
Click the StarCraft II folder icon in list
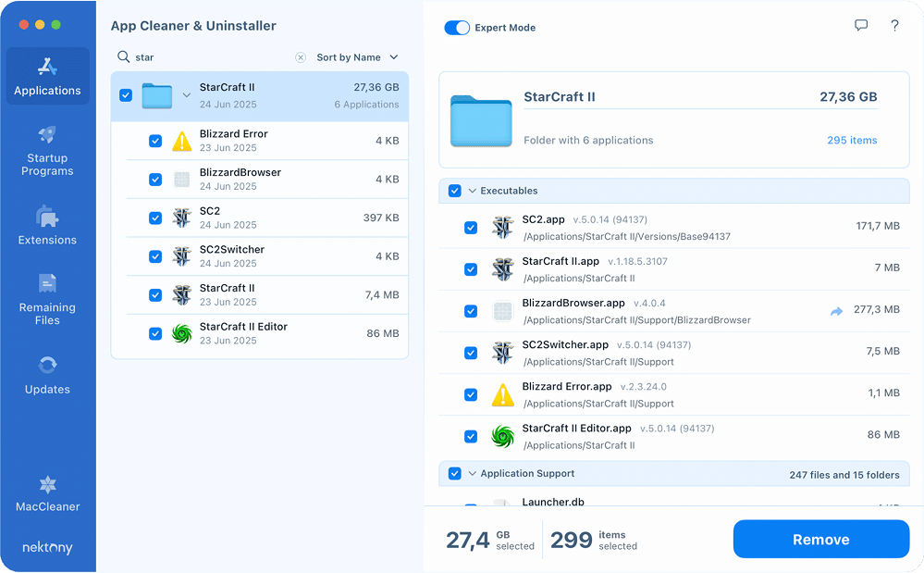[x=156, y=95]
